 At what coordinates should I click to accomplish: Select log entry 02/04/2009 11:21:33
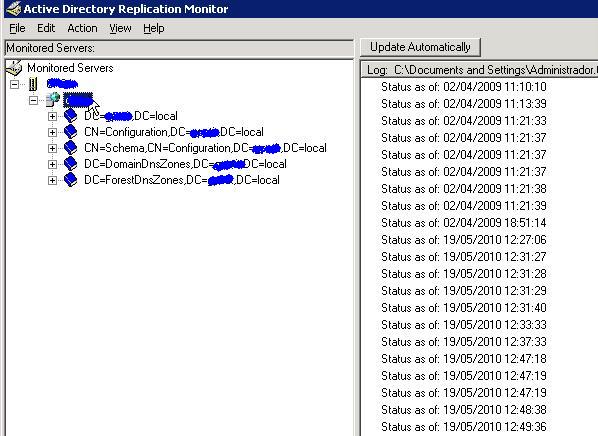coord(464,121)
